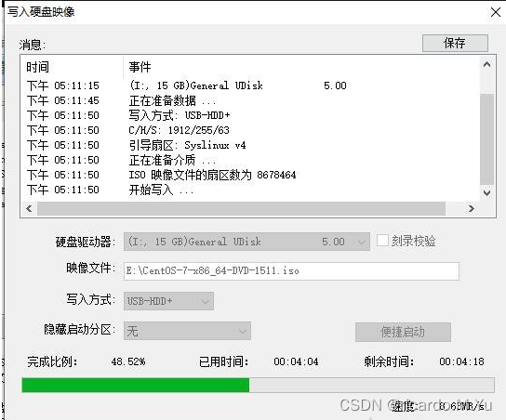The image size is (506, 420).
Task: Click the elapsed time 00:04:04 value
Action: [296, 361]
